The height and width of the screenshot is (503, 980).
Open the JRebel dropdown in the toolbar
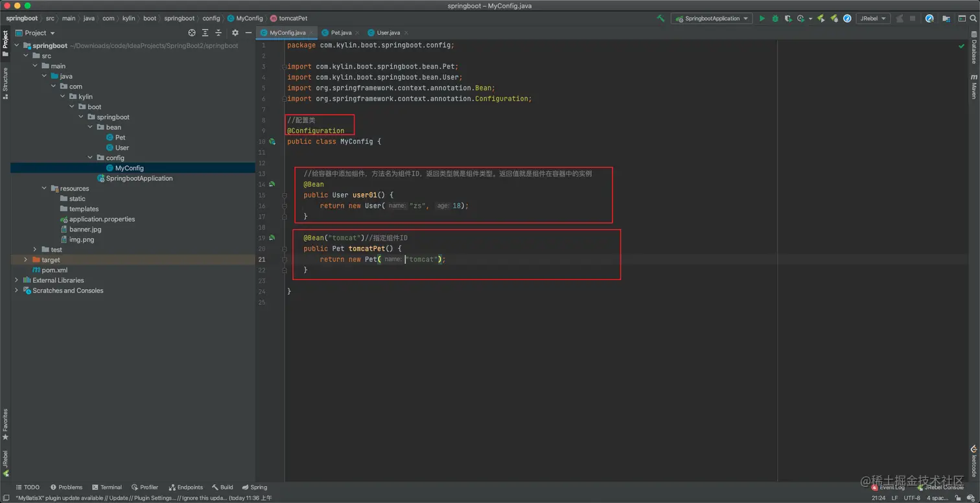(x=872, y=19)
